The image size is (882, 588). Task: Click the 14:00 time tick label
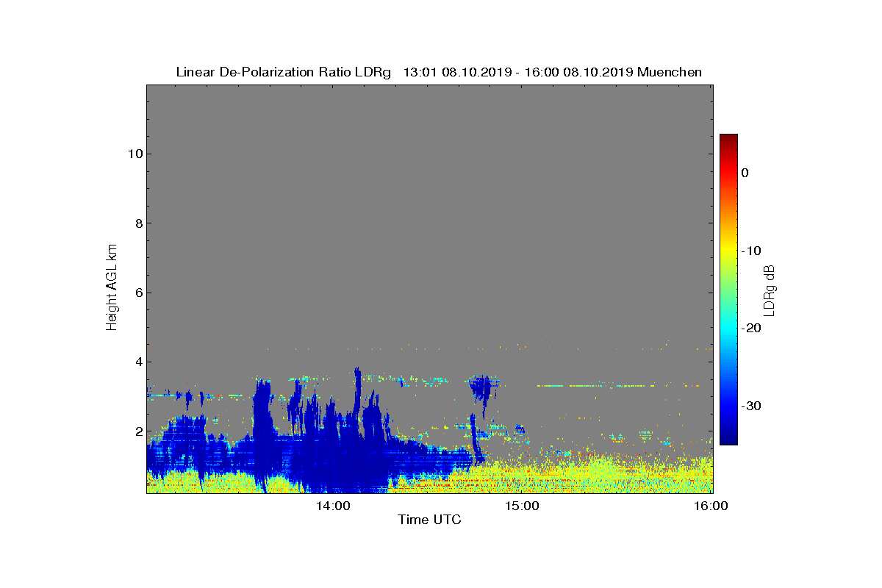coord(334,506)
